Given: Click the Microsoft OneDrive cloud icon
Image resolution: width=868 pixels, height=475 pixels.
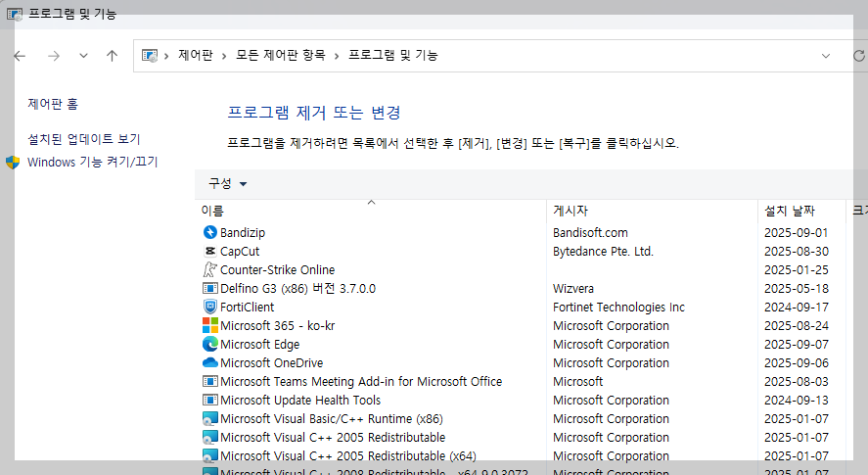Looking at the screenshot, I should pyautogui.click(x=209, y=362).
